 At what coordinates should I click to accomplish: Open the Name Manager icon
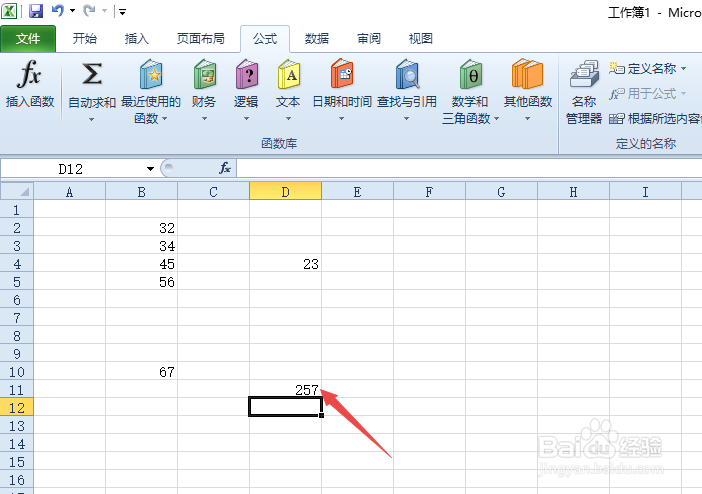584,73
